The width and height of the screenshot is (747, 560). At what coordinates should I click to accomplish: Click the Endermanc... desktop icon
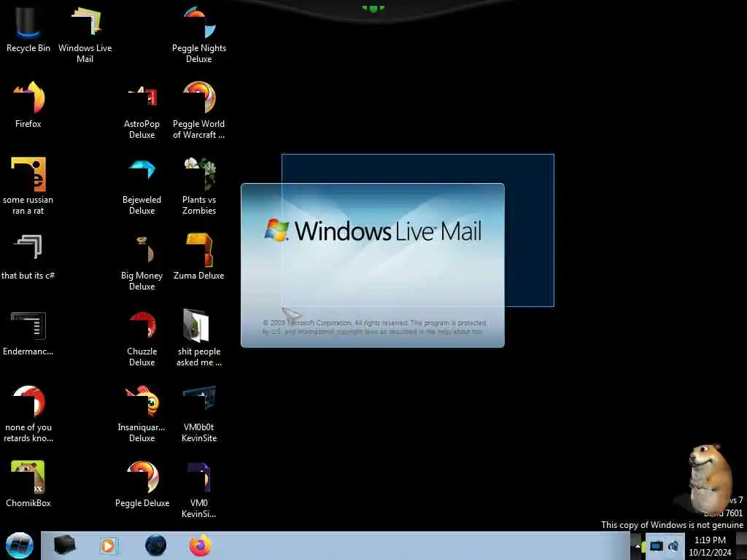point(28,332)
